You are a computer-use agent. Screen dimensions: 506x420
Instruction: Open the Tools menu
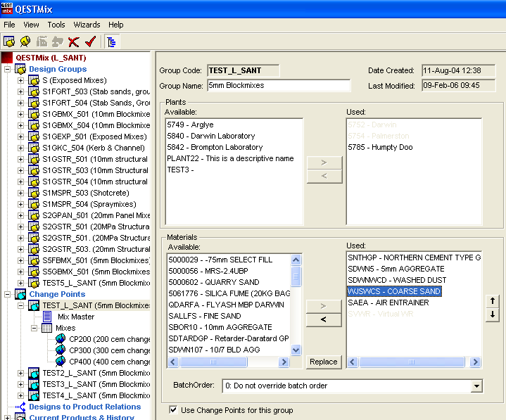tap(56, 25)
